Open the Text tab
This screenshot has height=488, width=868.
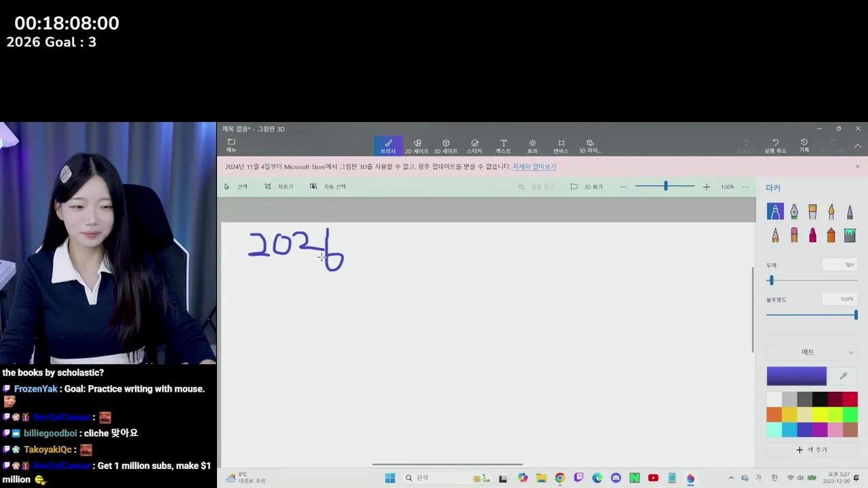(503, 146)
